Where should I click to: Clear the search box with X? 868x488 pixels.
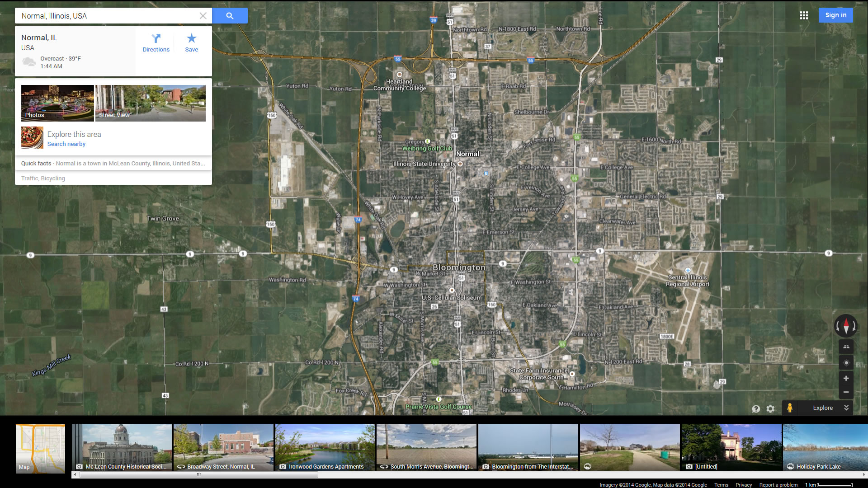203,16
